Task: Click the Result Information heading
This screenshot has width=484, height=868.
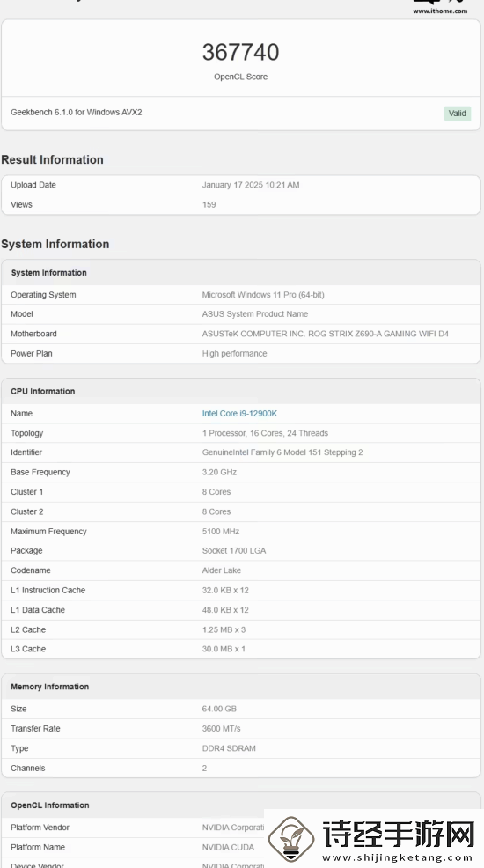Action: click(52, 159)
